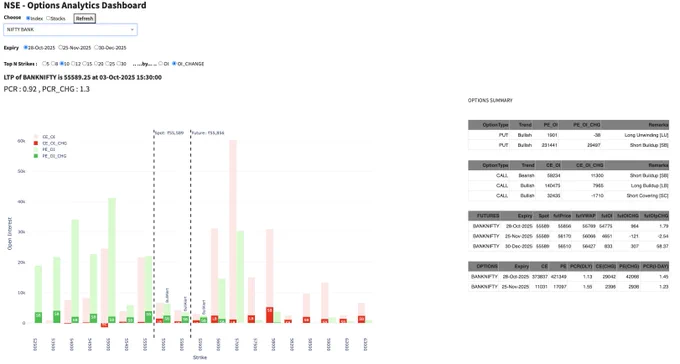Viewport: 680px width, 364px height.
Task: Set Top N Strikes to 12
Action: click(x=73, y=63)
